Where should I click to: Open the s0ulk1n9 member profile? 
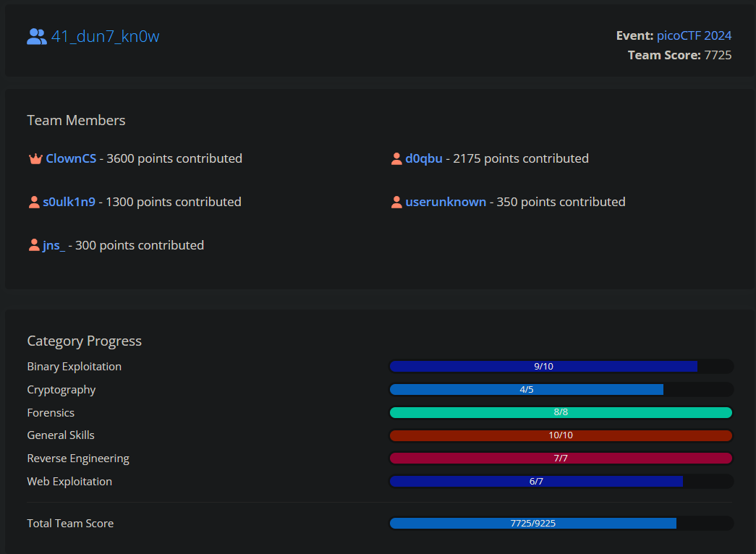click(x=69, y=202)
